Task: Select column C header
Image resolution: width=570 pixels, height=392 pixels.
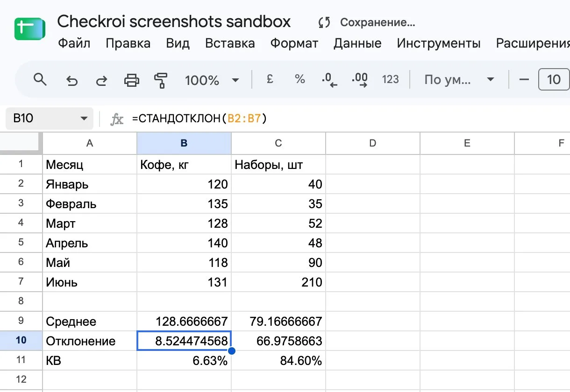Action: pyautogui.click(x=278, y=143)
